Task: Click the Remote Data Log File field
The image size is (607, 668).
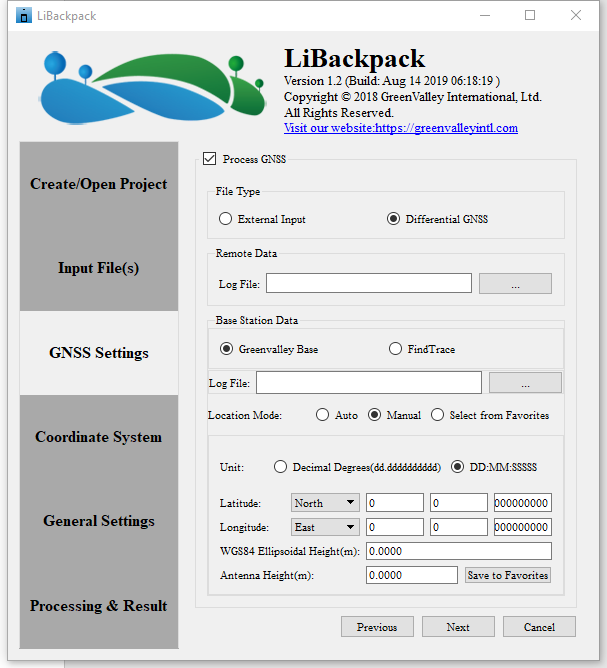Action: (369, 283)
